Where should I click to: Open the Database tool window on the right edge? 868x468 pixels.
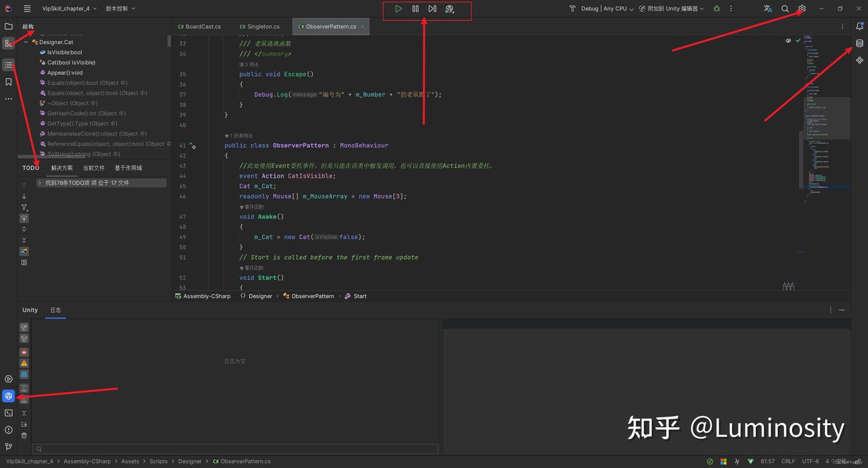coord(859,43)
